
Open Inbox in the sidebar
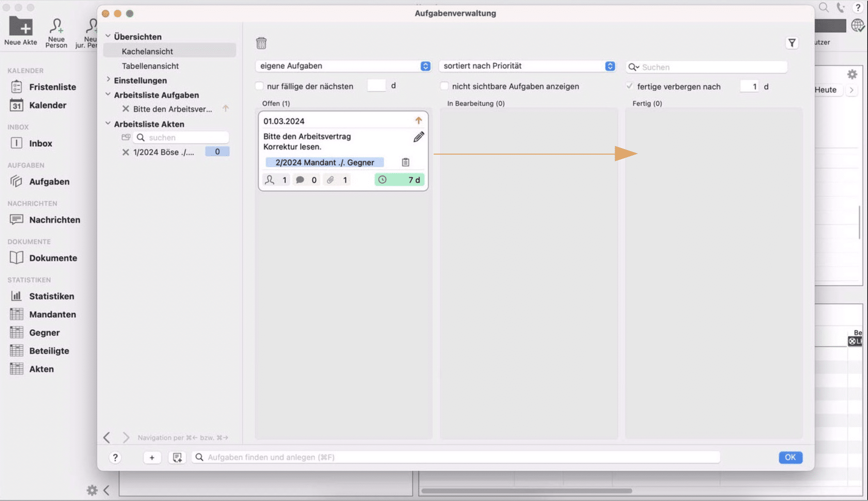tap(32, 143)
